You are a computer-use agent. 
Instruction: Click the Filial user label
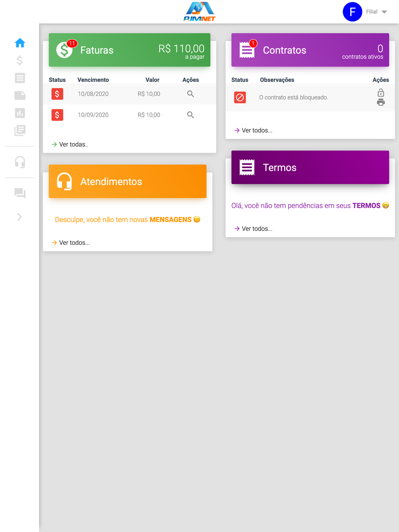point(371,12)
